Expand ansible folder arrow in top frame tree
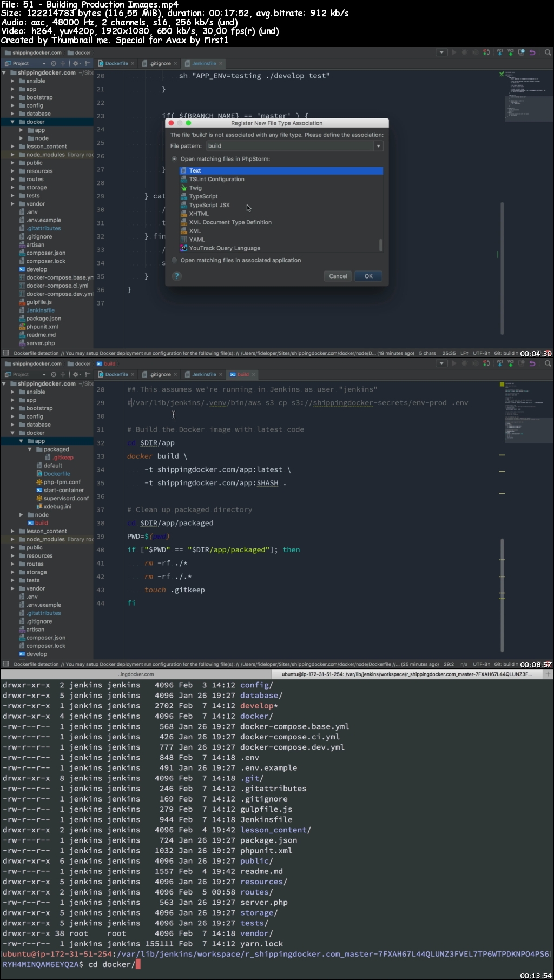The image size is (554, 980). point(12,81)
